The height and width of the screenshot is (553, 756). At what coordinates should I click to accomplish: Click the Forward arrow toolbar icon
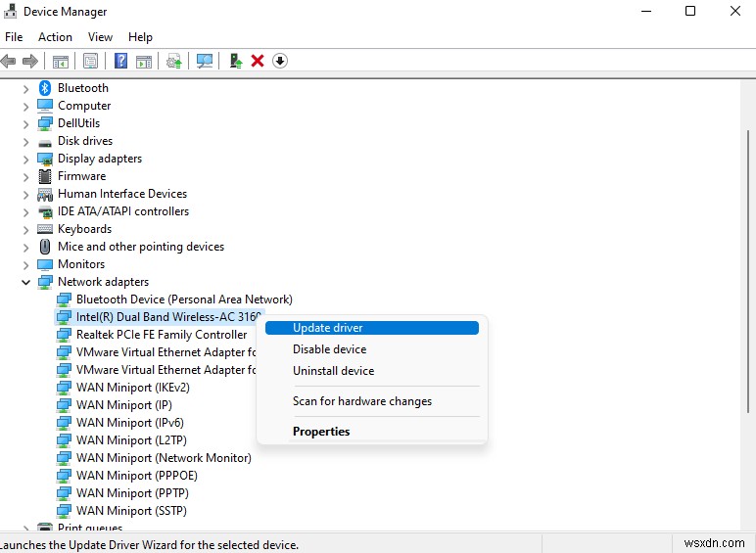(30, 62)
